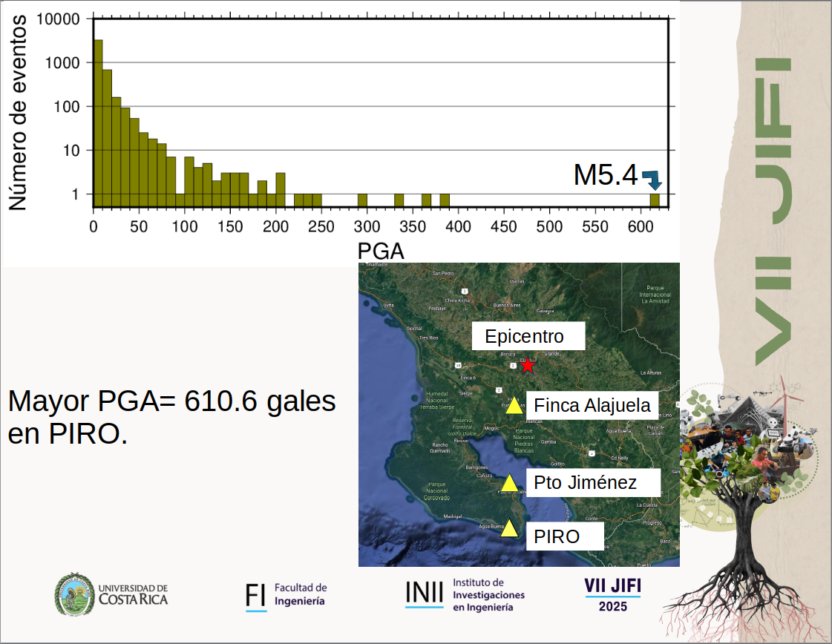Click the yellow triangle beside PIRO label
This screenshot has height=644, width=832.
click(x=508, y=529)
